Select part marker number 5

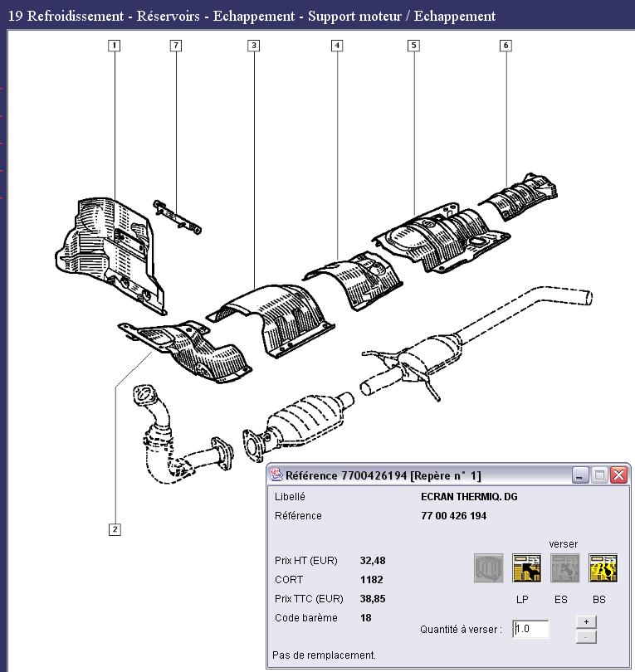pos(413,46)
